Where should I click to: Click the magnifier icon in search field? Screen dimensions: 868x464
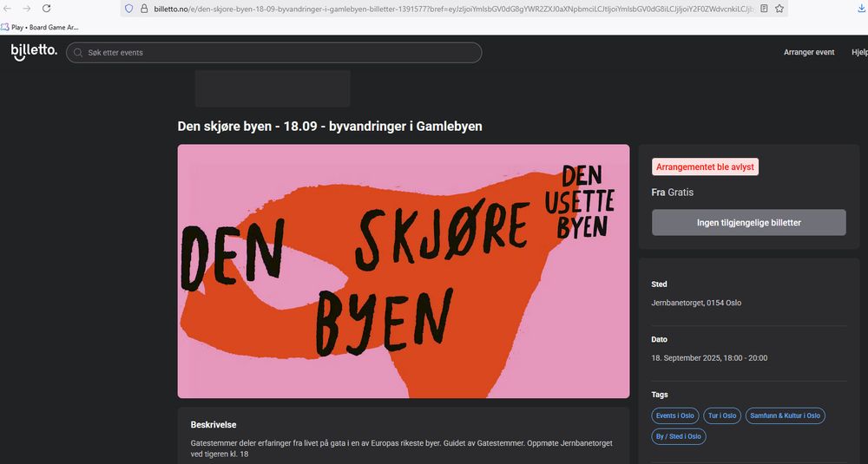(78, 53)
